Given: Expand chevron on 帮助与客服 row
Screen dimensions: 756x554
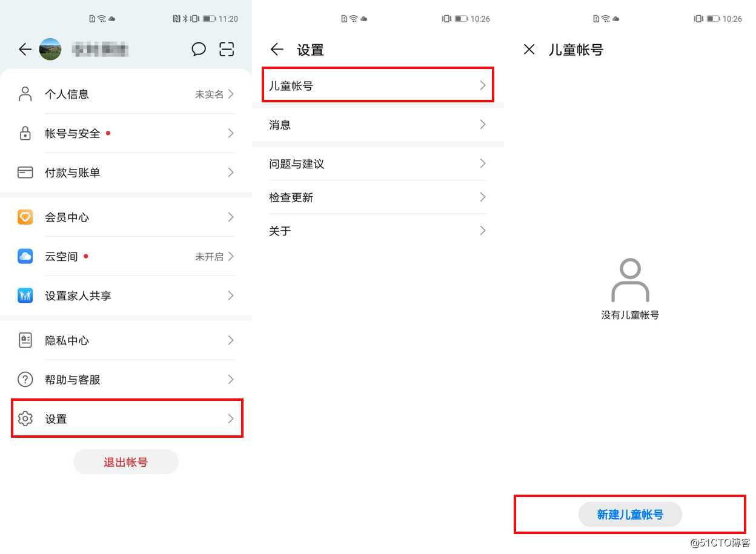Looking at the screenshot, I should [231, 380].
